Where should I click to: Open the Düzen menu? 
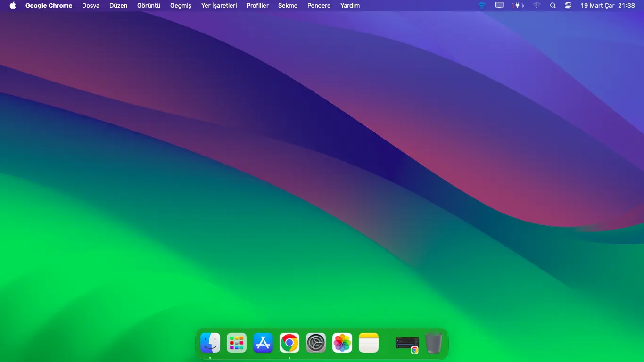118,6
